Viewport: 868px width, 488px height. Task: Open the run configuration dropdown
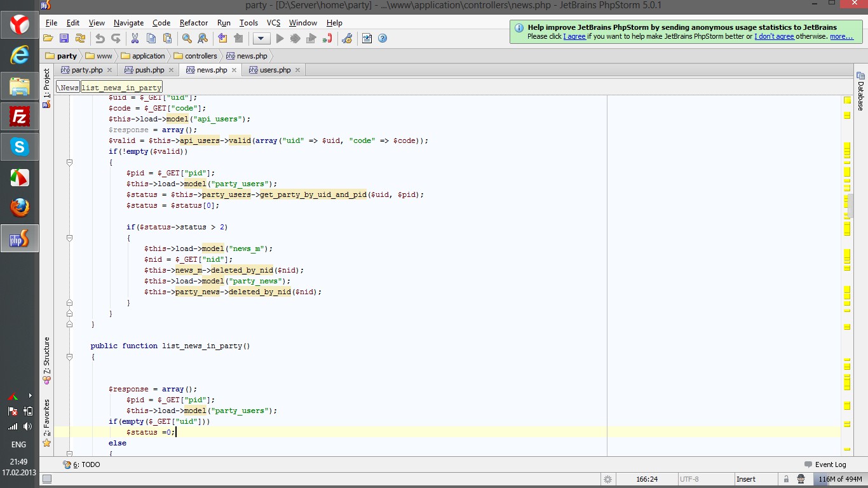(262, 39)
